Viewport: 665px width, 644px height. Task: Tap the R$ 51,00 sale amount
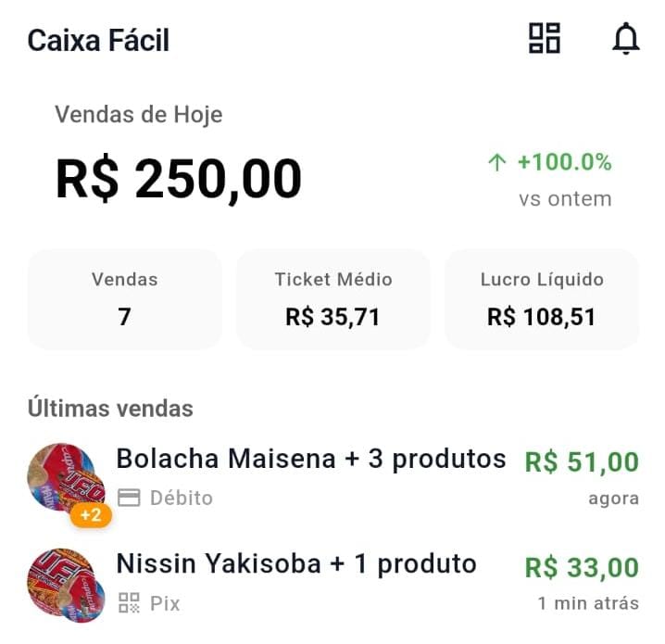click(x=582, y=461)
